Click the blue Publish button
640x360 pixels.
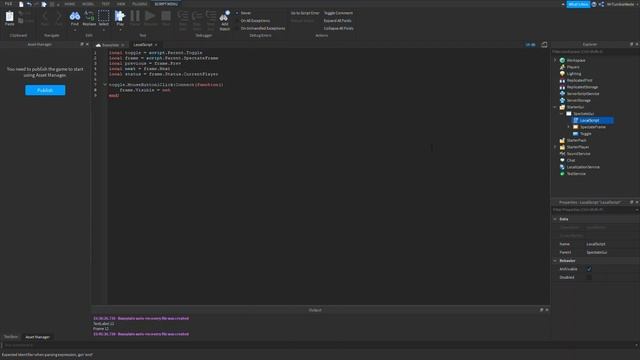(45, 90)
